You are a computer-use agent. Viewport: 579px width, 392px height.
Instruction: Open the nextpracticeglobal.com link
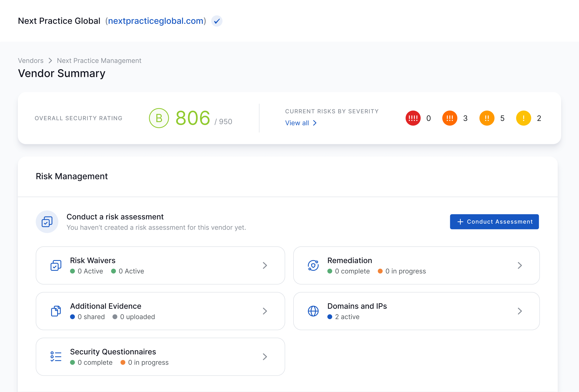156,21
